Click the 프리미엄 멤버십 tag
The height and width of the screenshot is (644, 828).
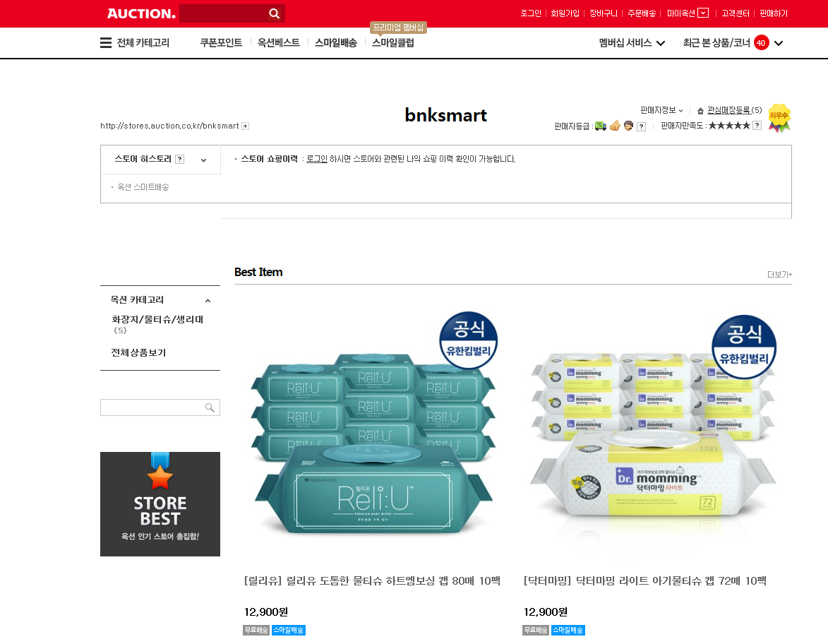point(398,28)
